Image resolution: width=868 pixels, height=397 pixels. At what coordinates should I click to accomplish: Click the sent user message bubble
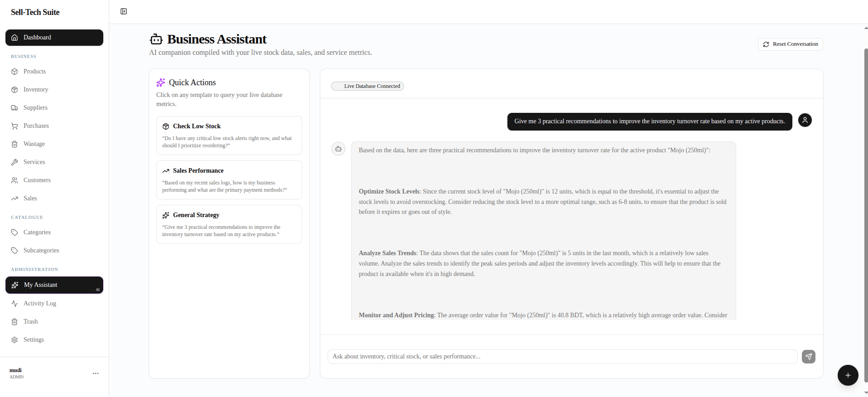click(650, 121)
